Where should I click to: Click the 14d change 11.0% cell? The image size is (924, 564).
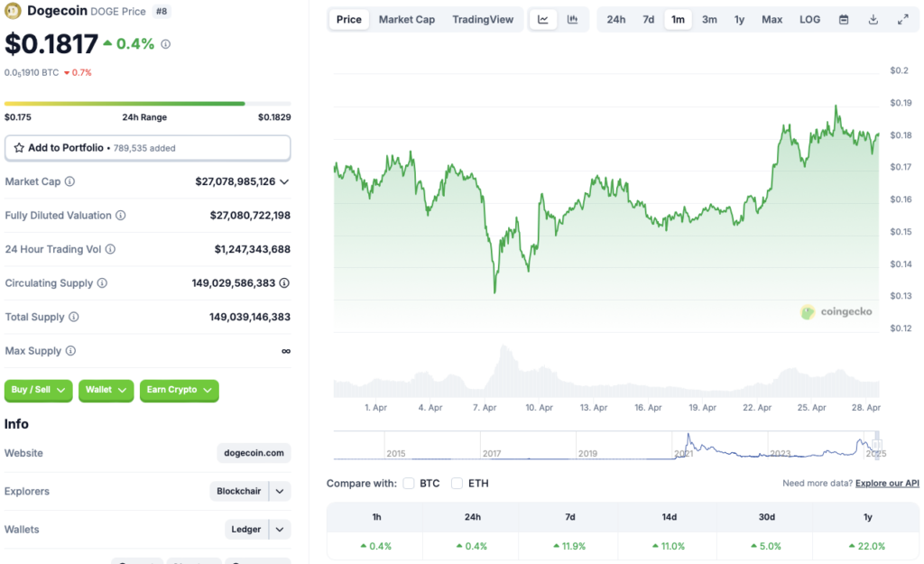tap(669, 546)
